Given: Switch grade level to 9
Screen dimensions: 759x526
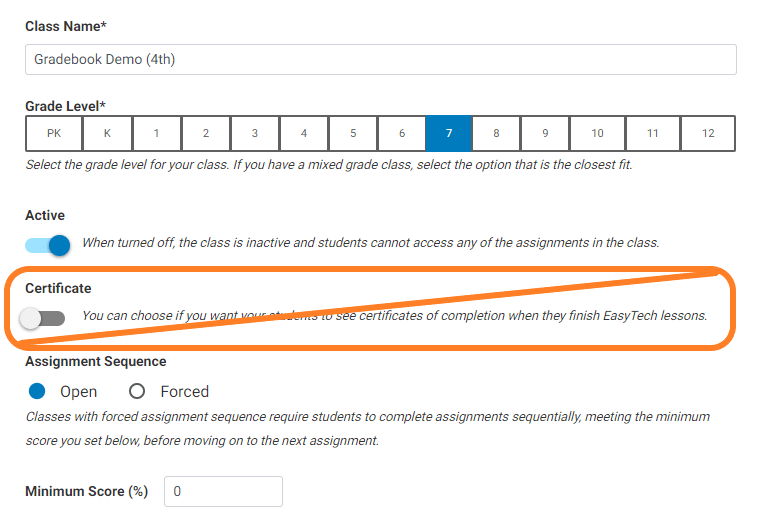Looking at the screenshot, I should [545, 133].
